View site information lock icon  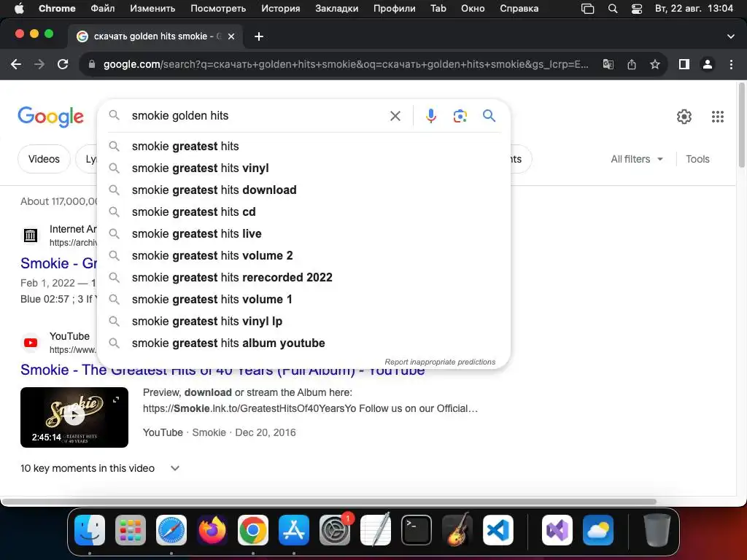click(x=92, y=64)
